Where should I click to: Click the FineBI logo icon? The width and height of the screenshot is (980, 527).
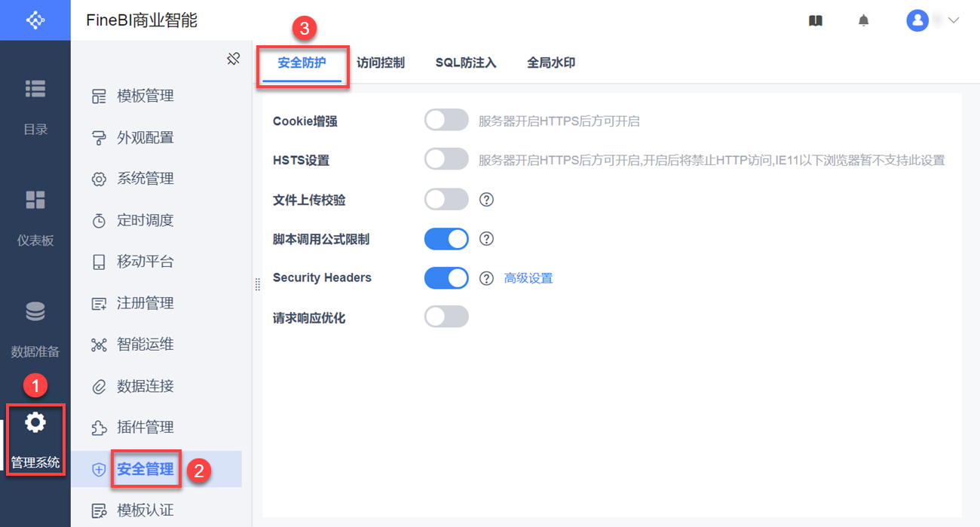pos(35,20)
